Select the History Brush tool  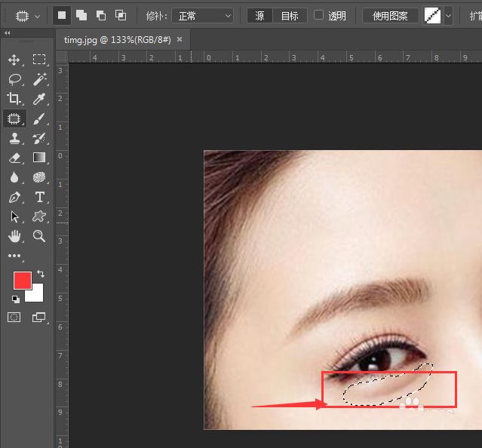[39, 138]
